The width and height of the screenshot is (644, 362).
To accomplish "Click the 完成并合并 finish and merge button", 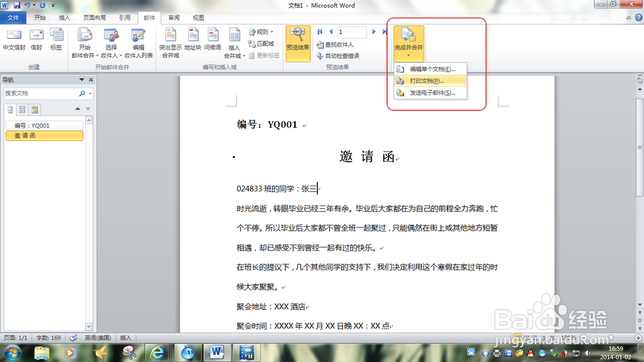I will pos(409,43).
